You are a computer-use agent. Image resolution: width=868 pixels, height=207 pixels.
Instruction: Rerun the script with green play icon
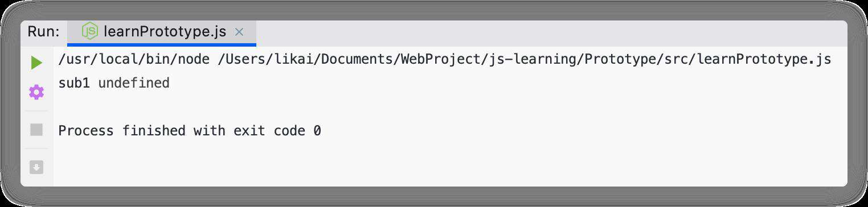click(36, 63)
